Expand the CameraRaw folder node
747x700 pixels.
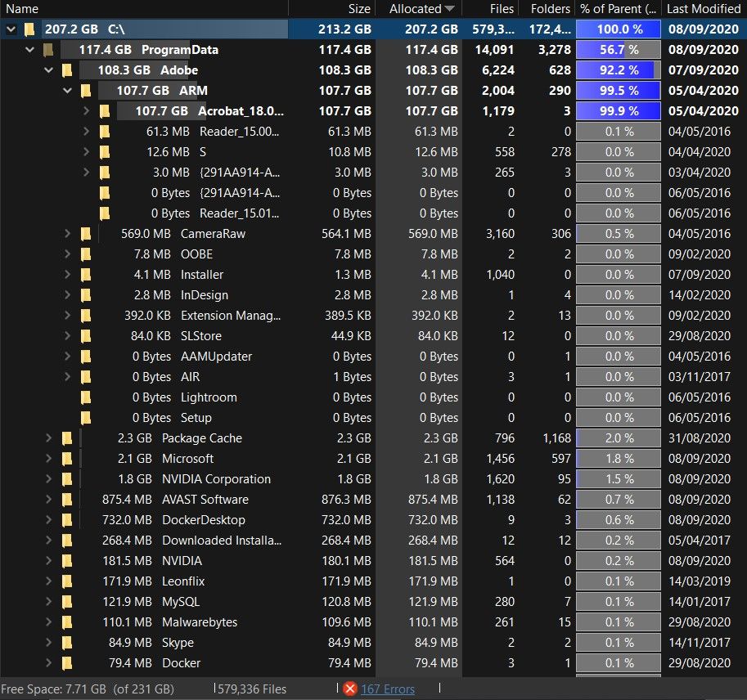pyautogui.click(x=67, y=234)
